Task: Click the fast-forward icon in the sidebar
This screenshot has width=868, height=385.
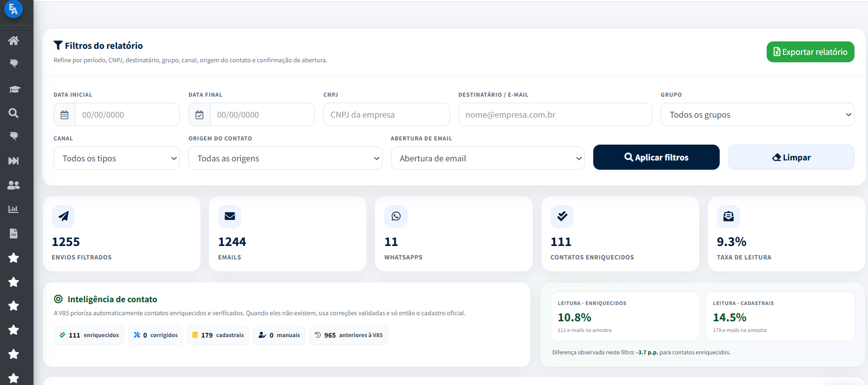Action: coord(13,161)
